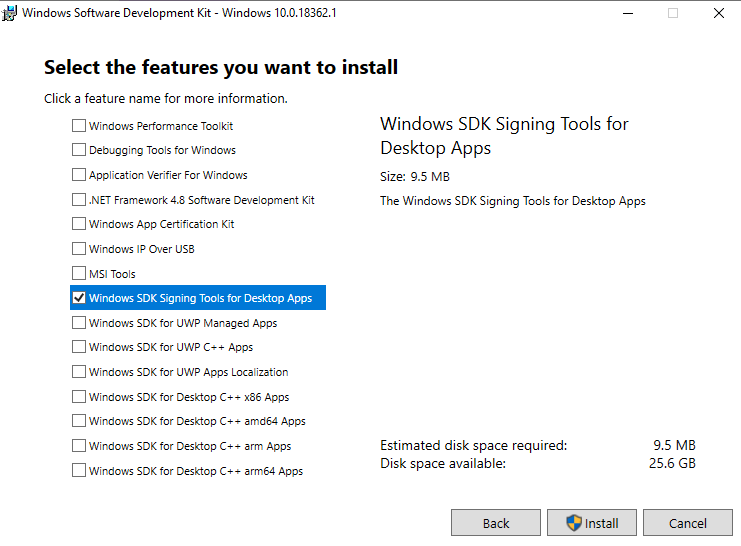
Task: Start installation with the Install button
Action: (592, 523)
